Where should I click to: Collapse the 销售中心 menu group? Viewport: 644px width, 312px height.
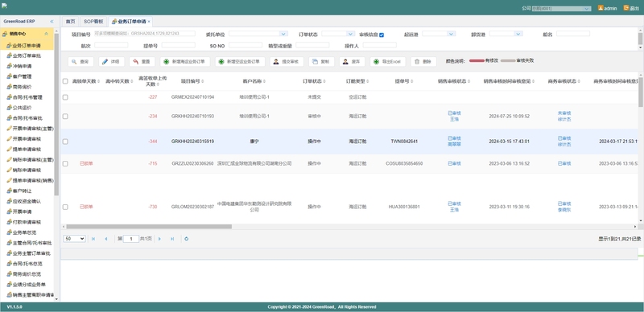[x=47, y=34]
